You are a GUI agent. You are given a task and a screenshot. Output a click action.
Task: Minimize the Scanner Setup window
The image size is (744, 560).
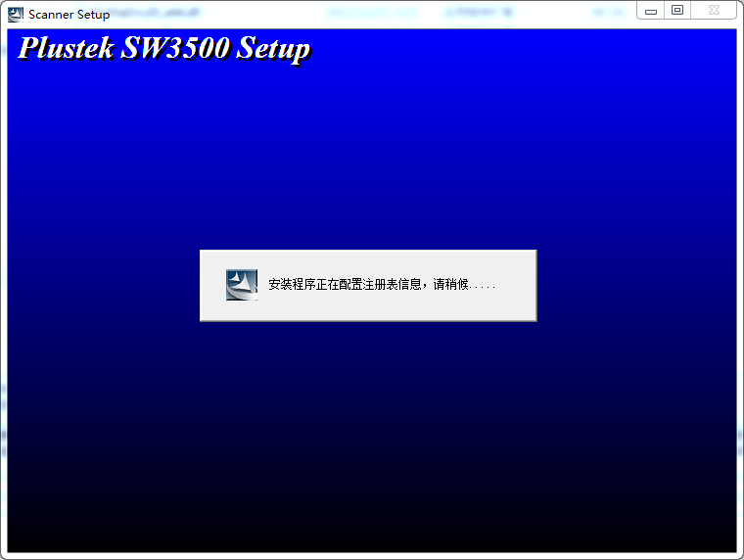point(651,11)
